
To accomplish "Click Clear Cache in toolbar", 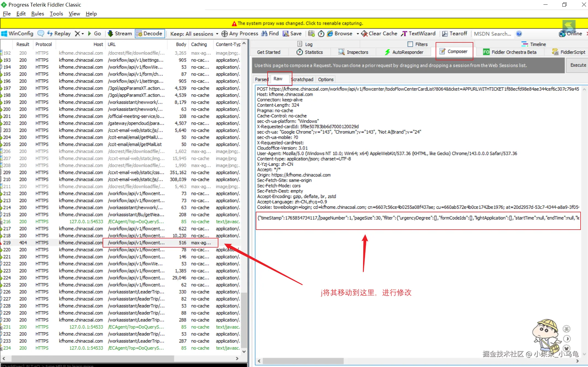I will click(x=379, y=34).
